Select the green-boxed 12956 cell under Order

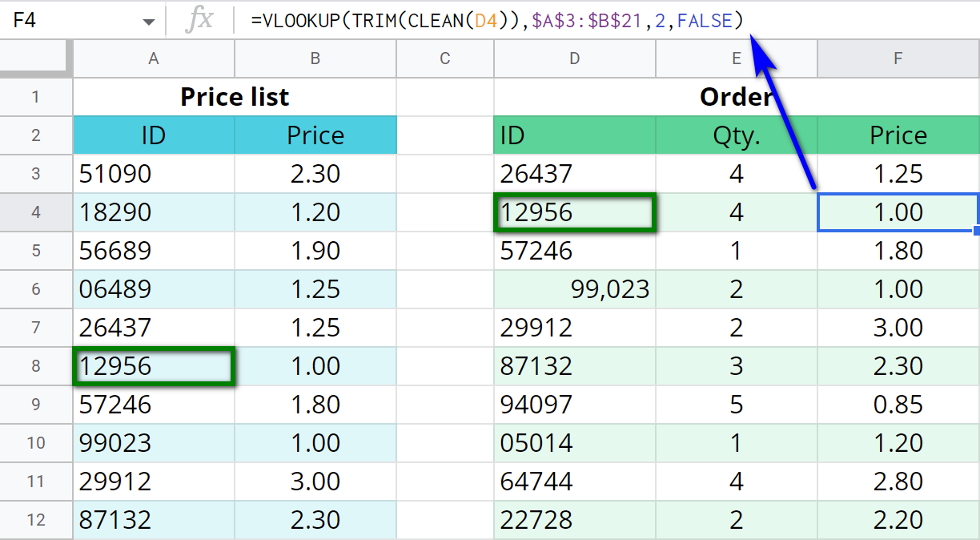coord(575,212)
